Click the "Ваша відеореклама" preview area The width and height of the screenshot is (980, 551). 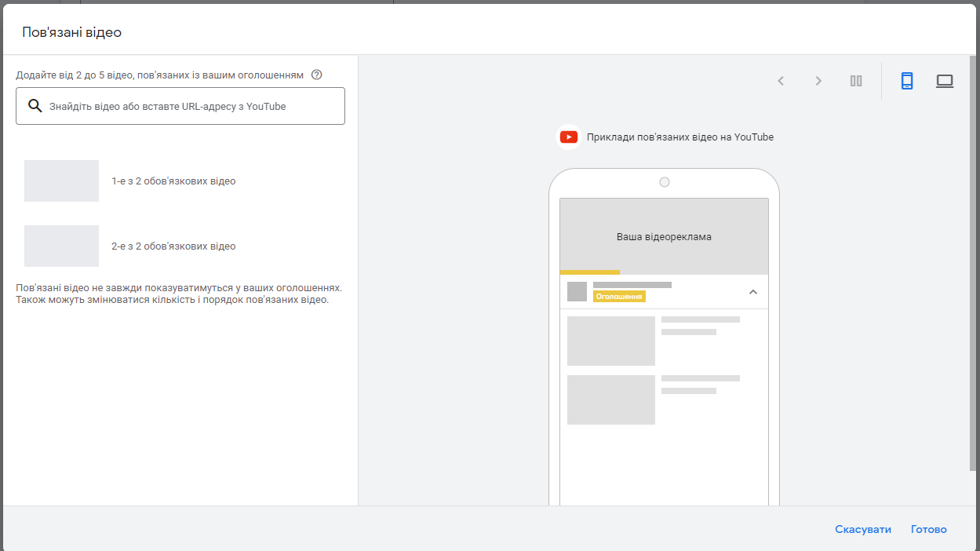tap(664, 235)
